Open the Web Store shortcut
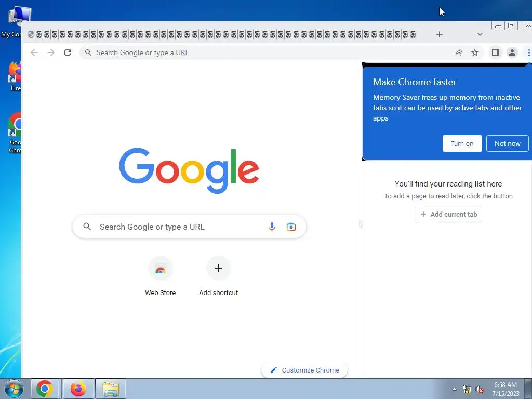Image resolution: width=532 pixels, height=399 pixels. (160, 276)
